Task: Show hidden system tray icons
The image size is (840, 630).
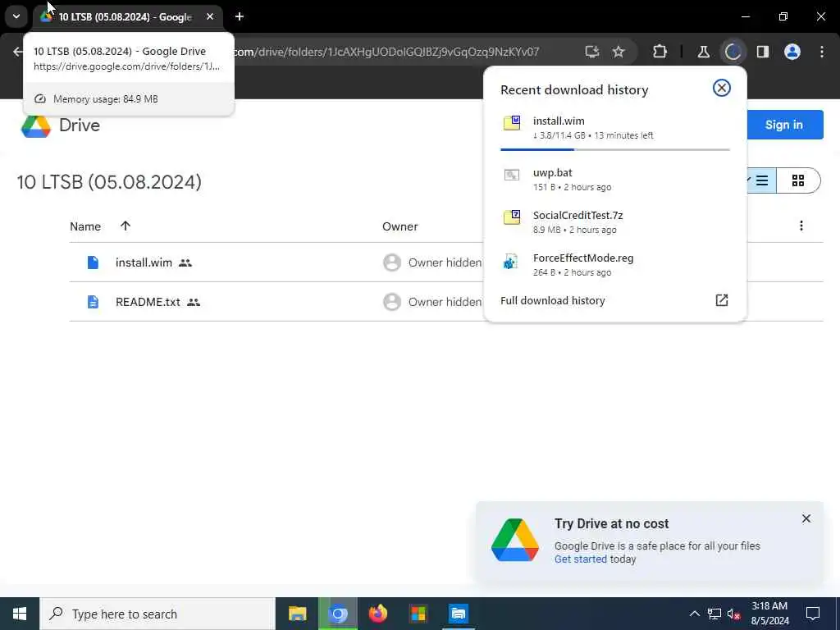Action: pyautogui.click(x=694, y=614)
